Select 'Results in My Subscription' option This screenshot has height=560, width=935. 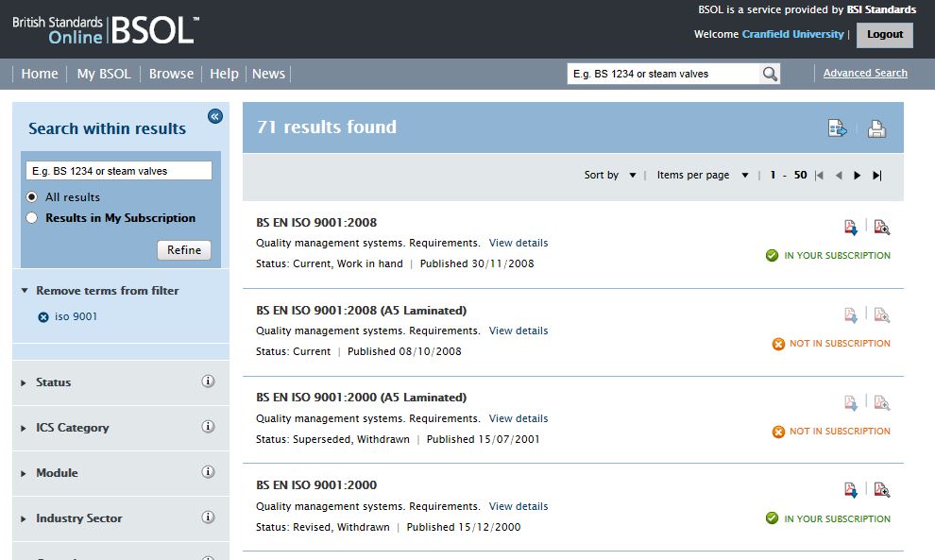(32, 218)
